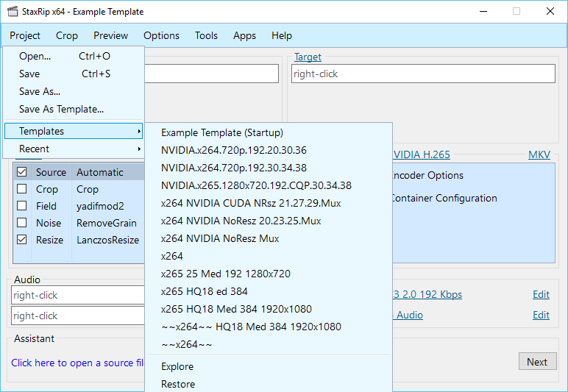Uncheck the Resize filter checkbox

(22, 240)
